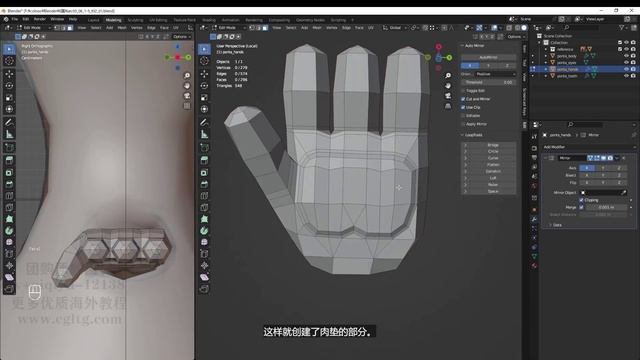This screenshot has height=360, width=640.
Task: Hide panta_eyes with its eye icon
Action: tap(626, 62)
